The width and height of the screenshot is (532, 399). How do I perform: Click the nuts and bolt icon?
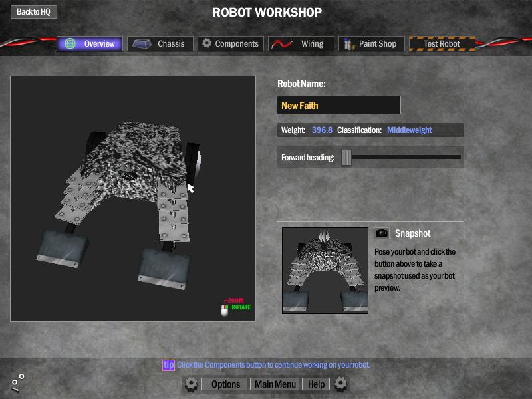(x=17, y=383)
